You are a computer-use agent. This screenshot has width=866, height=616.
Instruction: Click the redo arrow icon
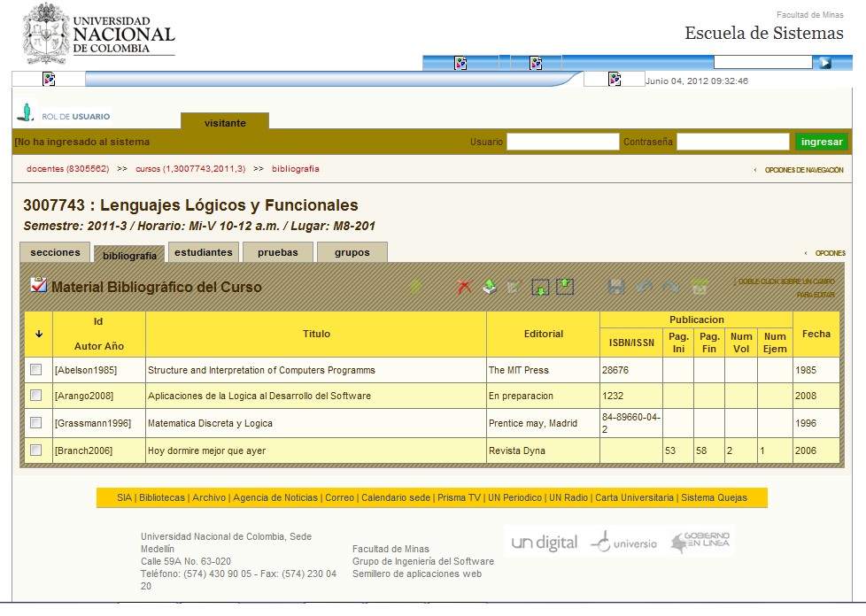point(671,287)
